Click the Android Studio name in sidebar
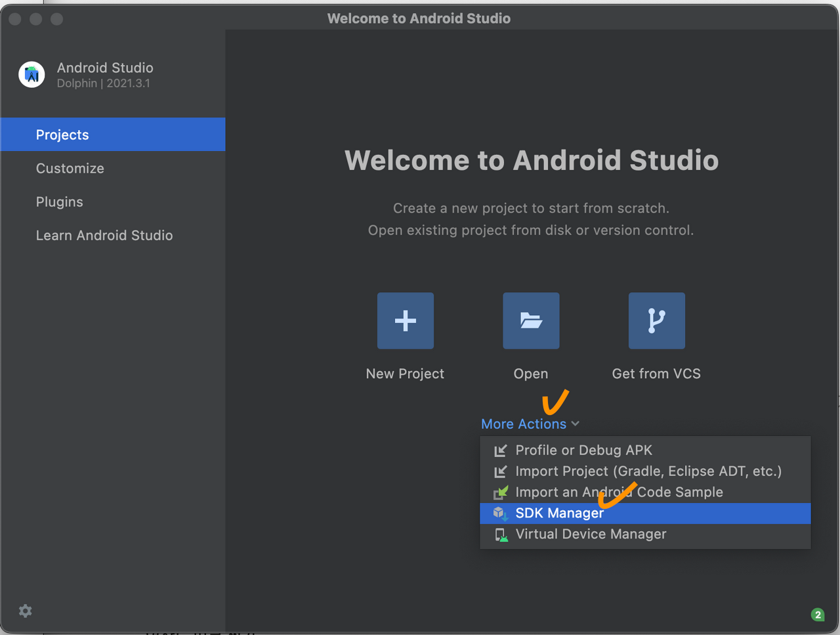 point(105,68)
